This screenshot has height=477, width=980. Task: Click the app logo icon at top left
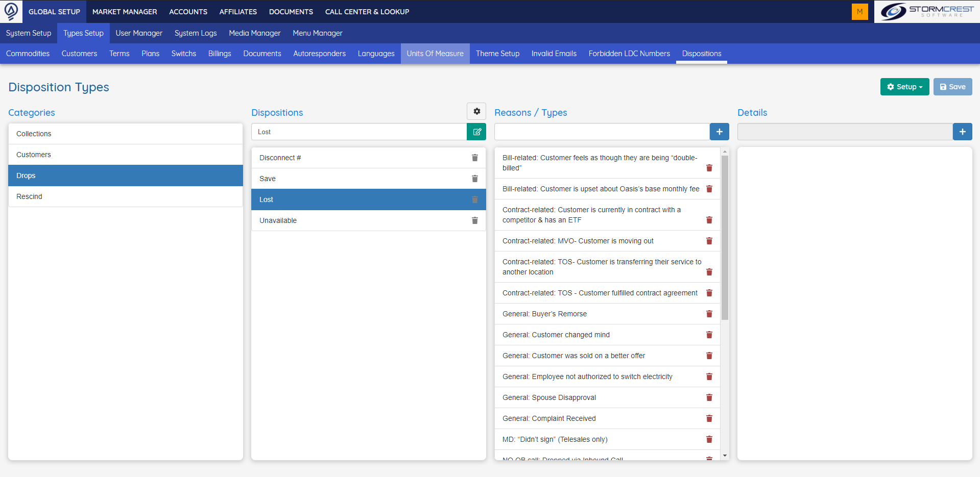(x=11, y=11)
